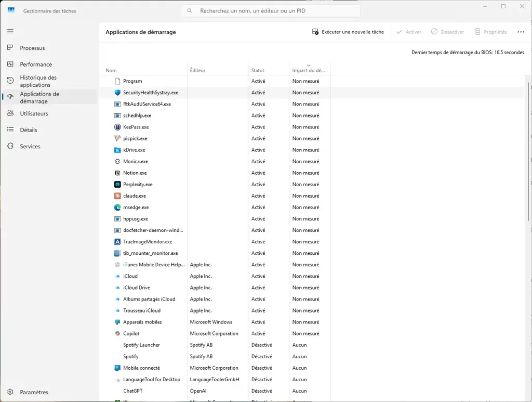Open the Détails tab

49,129
